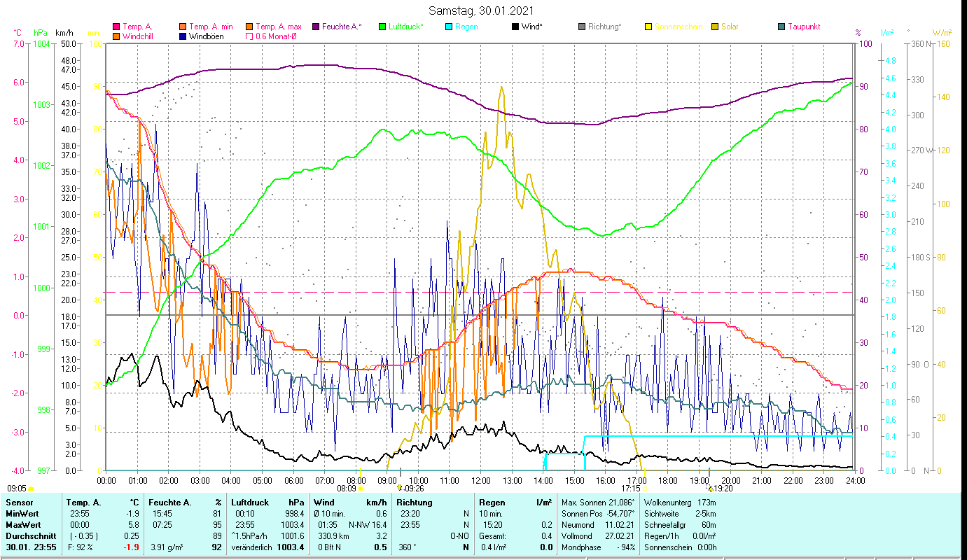Click the 17:15 sunset time label
Image resolution: width=967 pixels, height=560 pixels.
point(632,489)
